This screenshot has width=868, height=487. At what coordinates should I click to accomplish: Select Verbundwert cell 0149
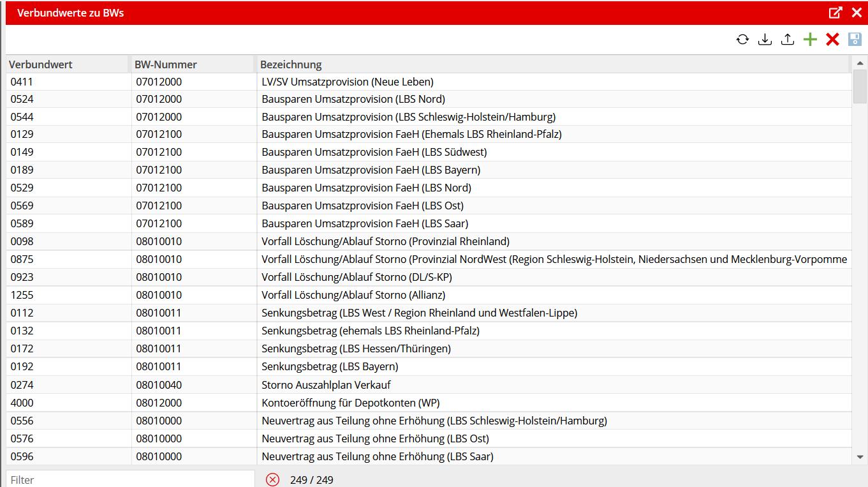click(69, 152)
